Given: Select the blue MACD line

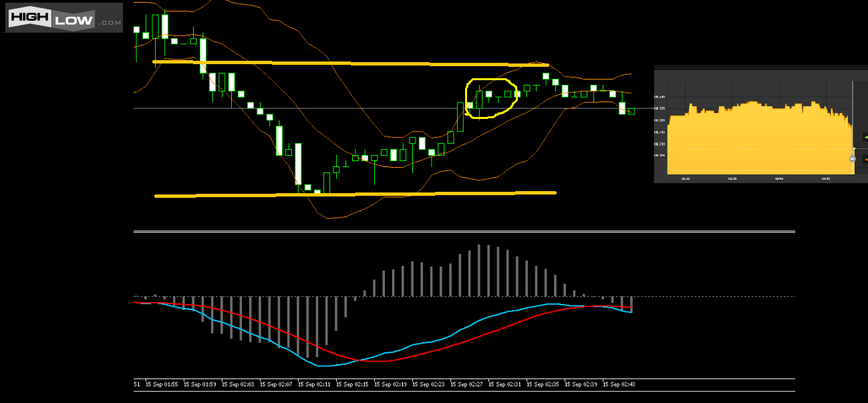Looking at the screenshot, I should [401, 349].
